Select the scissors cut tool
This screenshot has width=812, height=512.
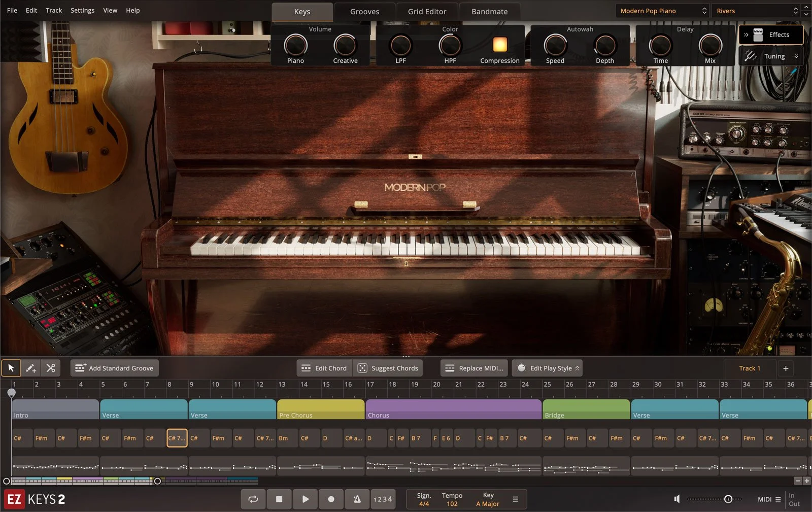pyautogui.click(x=51, y=368)
